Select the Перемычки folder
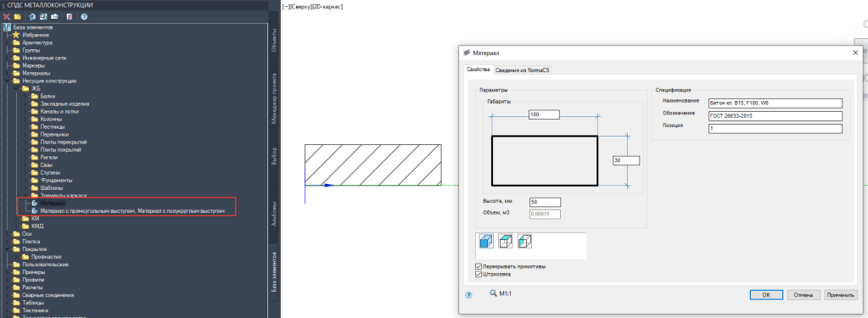The height and width of the screenshot is (318, 868). click(54, 134)
